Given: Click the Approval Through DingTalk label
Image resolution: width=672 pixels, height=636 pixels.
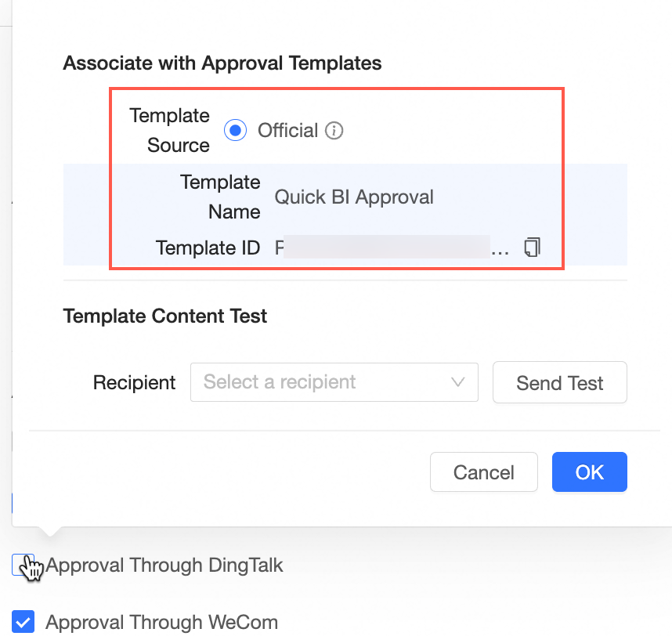Looking at the screenshot, I should click(x=164, y=565).
